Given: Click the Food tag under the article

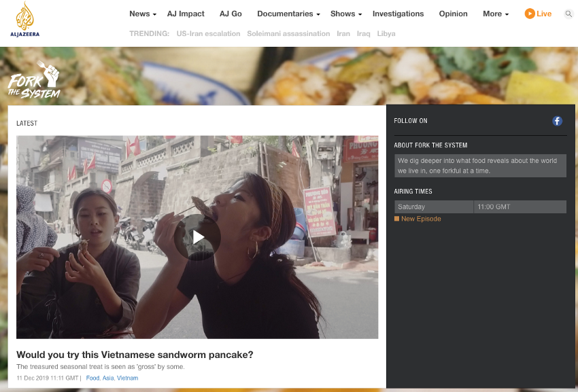Looking at the screenshot, I should 92,378.
